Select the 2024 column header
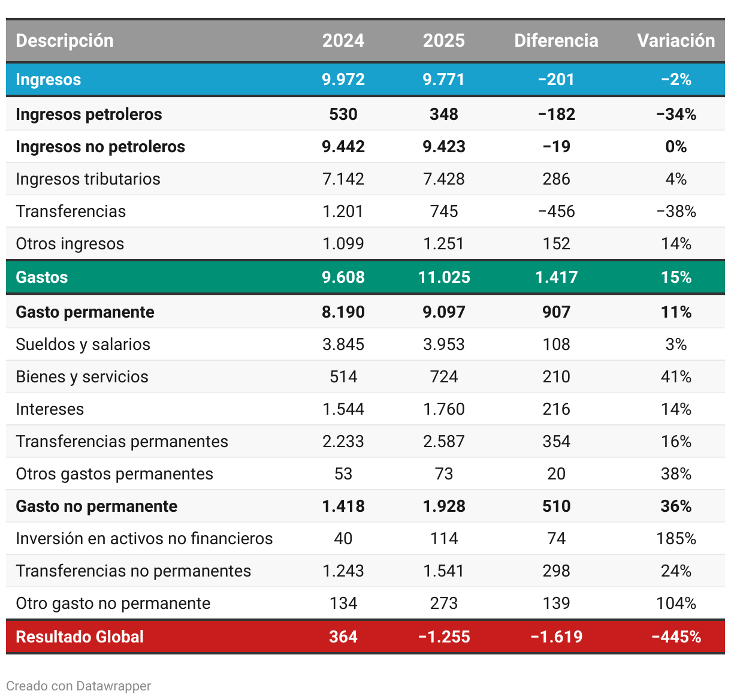Image resolution: width=731 pixels, height=700 pixels. 343,41
